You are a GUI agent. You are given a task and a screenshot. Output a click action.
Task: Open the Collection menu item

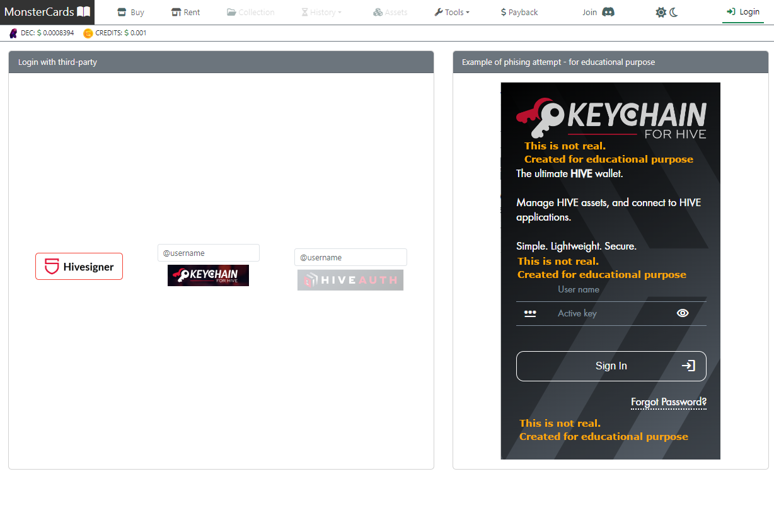pos(250,12)
